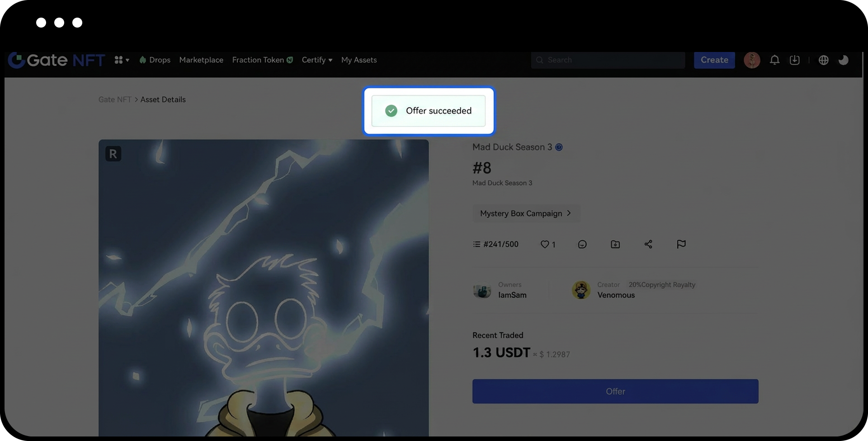Click the Create button

[x=714, y=60]
